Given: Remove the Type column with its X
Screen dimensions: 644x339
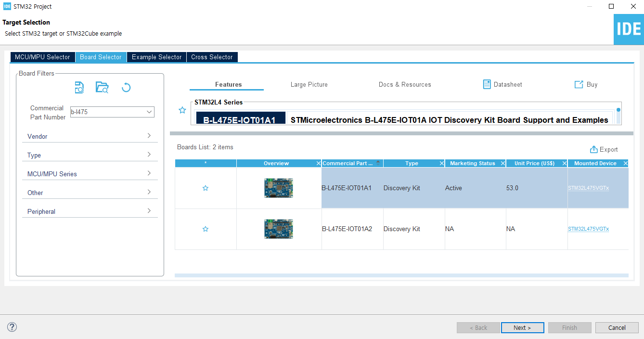Looking at the screenshot, I should 442,163.
